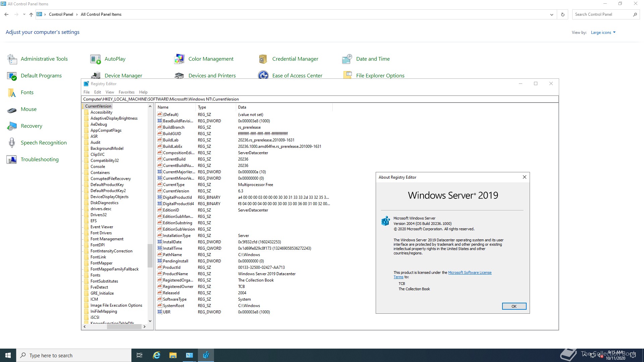
Task: Select the UBR registry value
Action: point(166,312)
